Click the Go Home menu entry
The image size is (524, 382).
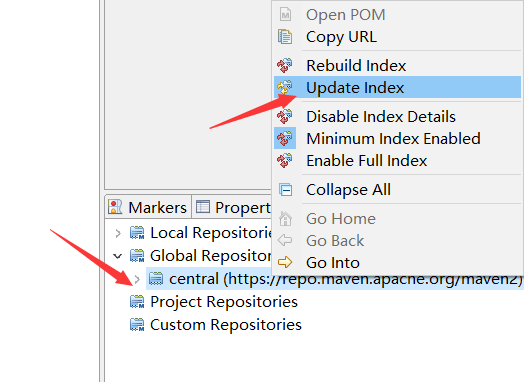(x=397, y=219)
